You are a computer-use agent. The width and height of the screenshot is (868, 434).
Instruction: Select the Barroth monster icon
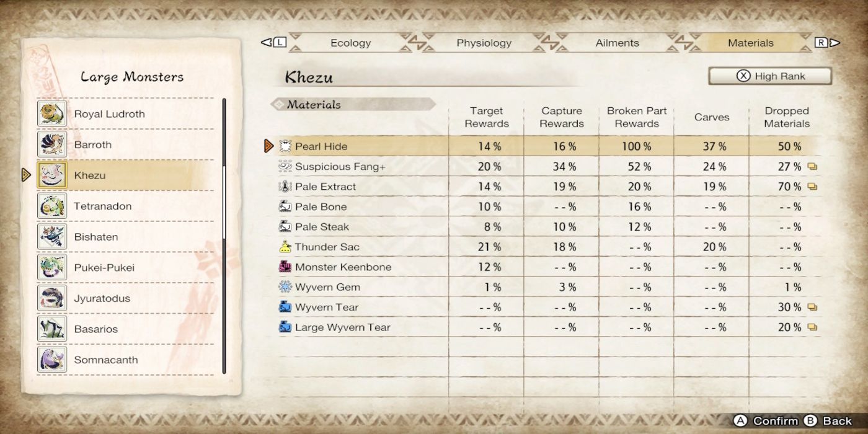(x=53, y=144)
